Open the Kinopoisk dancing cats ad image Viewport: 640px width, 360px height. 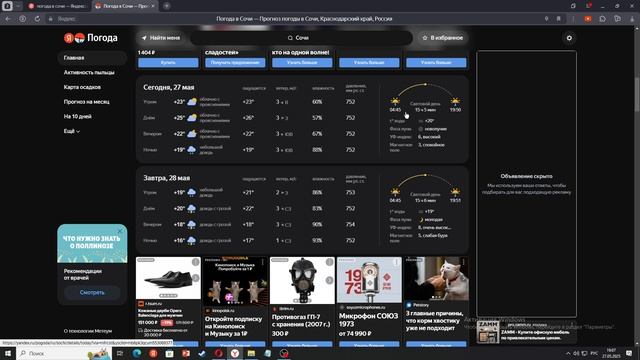(235, 281)
